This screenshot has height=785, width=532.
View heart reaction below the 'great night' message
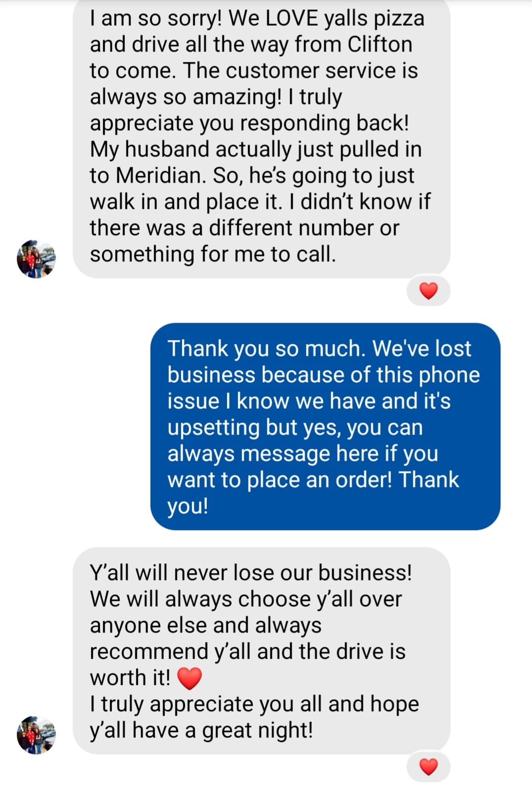tap(429, 767)
